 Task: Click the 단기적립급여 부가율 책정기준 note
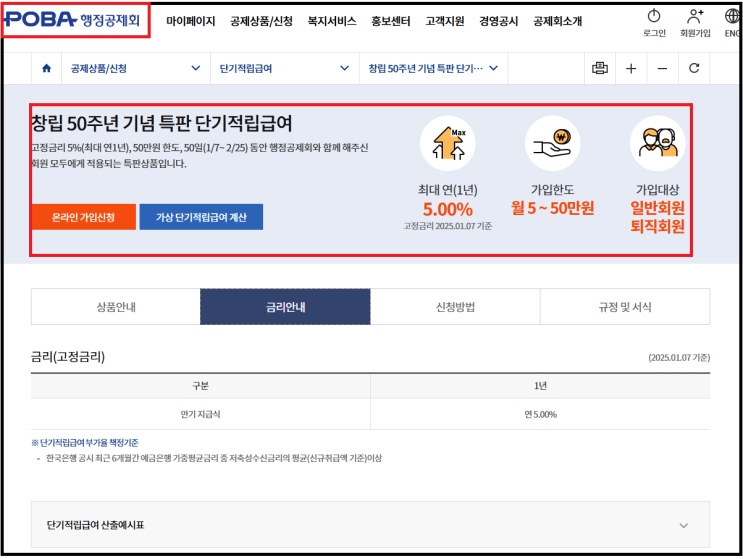85,442
